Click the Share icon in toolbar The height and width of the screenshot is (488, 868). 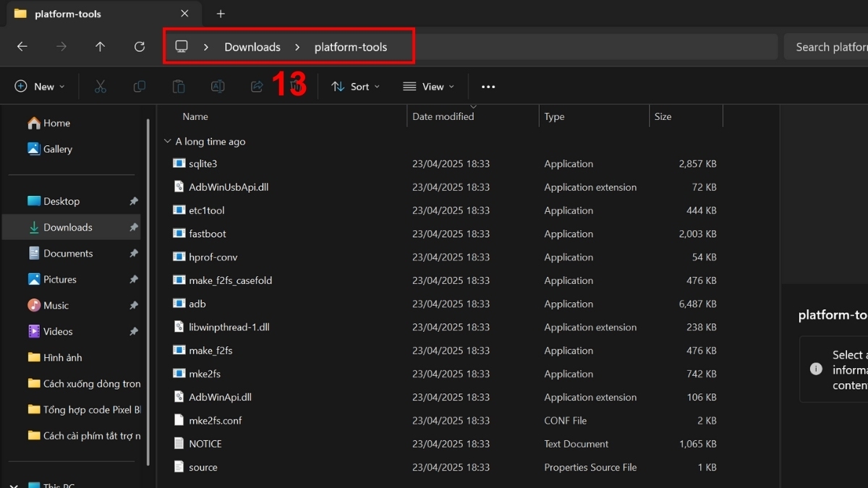[x=256, y=87]
